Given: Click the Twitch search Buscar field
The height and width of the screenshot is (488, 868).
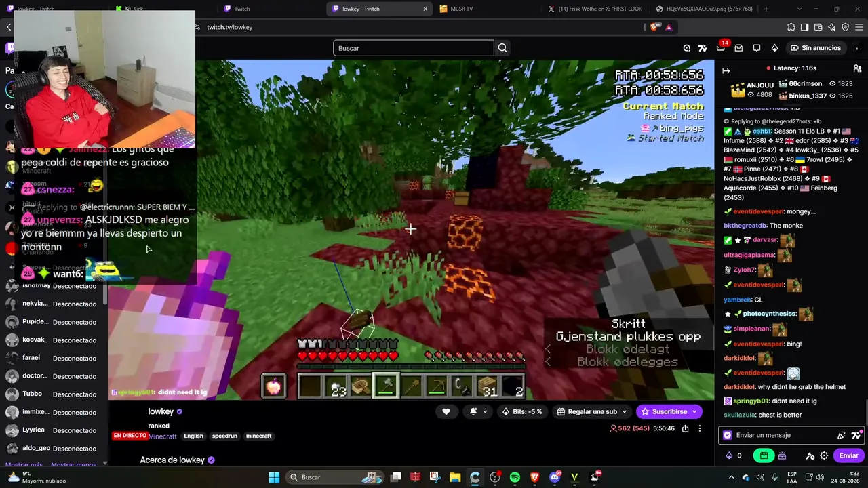Looking at the screenshot, I should pos(413,48).
